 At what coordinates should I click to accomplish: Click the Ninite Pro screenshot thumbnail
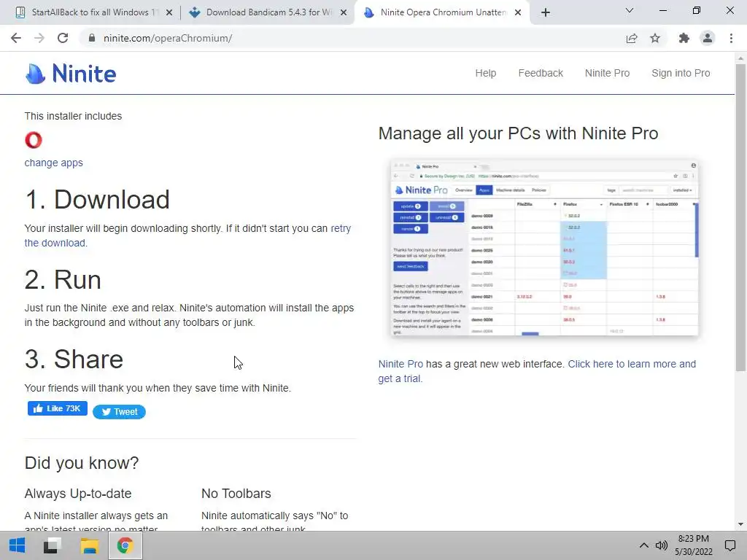click(544, 248)
